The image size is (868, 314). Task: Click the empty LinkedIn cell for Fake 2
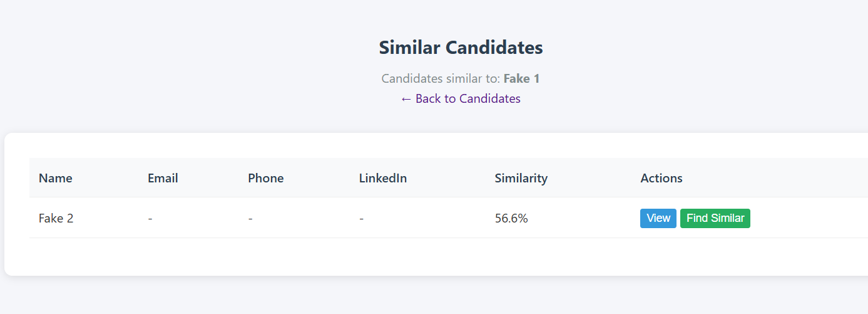click(x=362, y=218)
